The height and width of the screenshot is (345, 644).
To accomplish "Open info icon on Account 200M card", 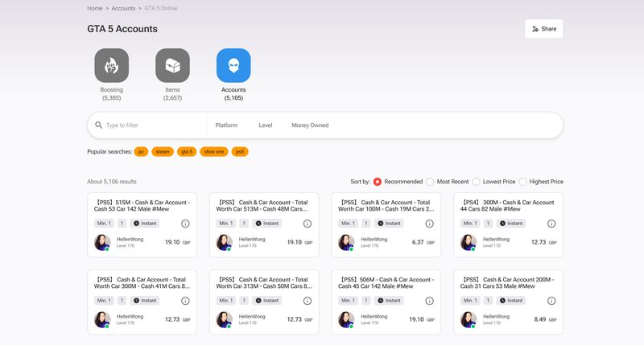I will pyautogui.click(x=551, y=301).
